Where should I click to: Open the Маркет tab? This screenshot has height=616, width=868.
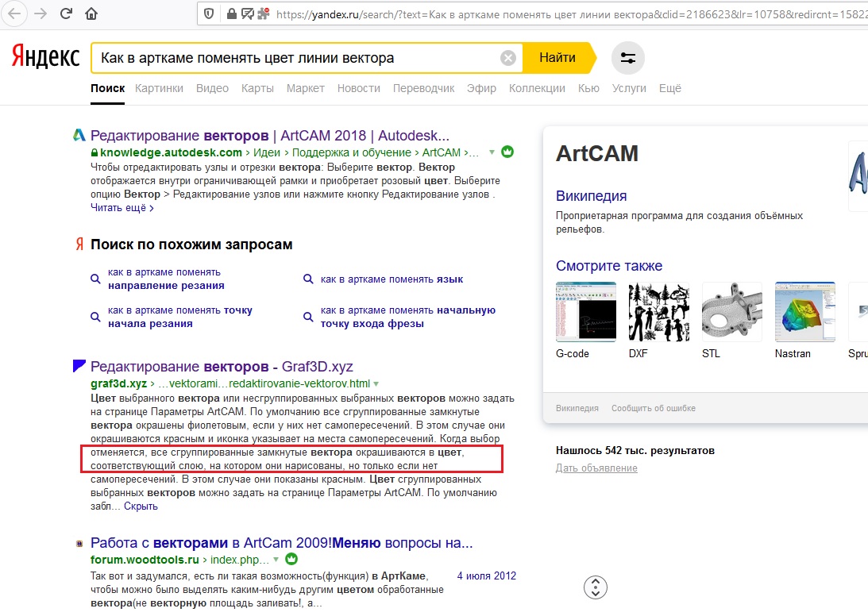tap(306, 89)
